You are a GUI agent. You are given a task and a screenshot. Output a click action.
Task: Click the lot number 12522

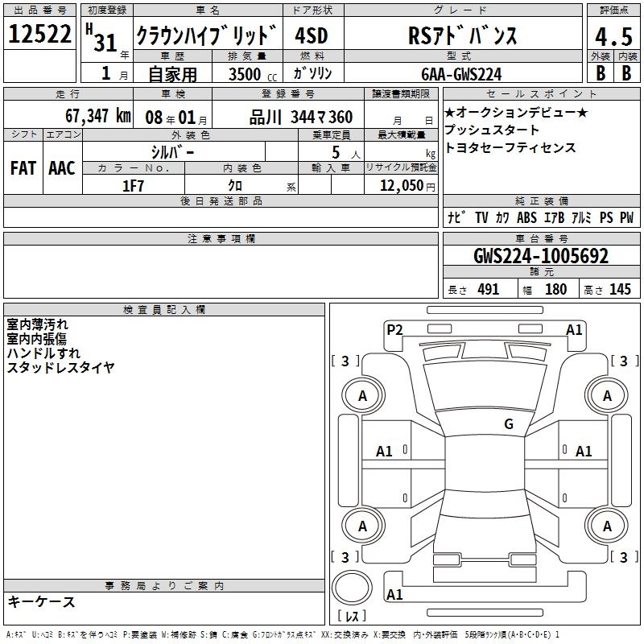[39, 35]
